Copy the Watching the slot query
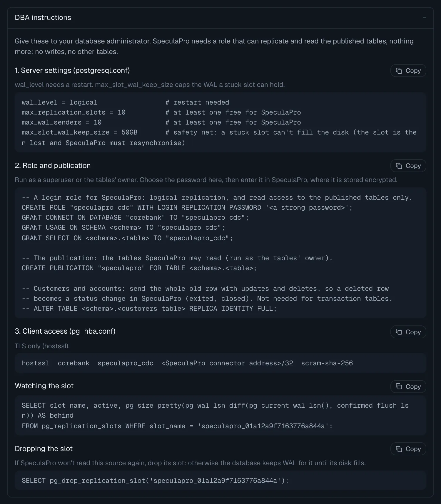Screen dimensions: 441x504 408,387
